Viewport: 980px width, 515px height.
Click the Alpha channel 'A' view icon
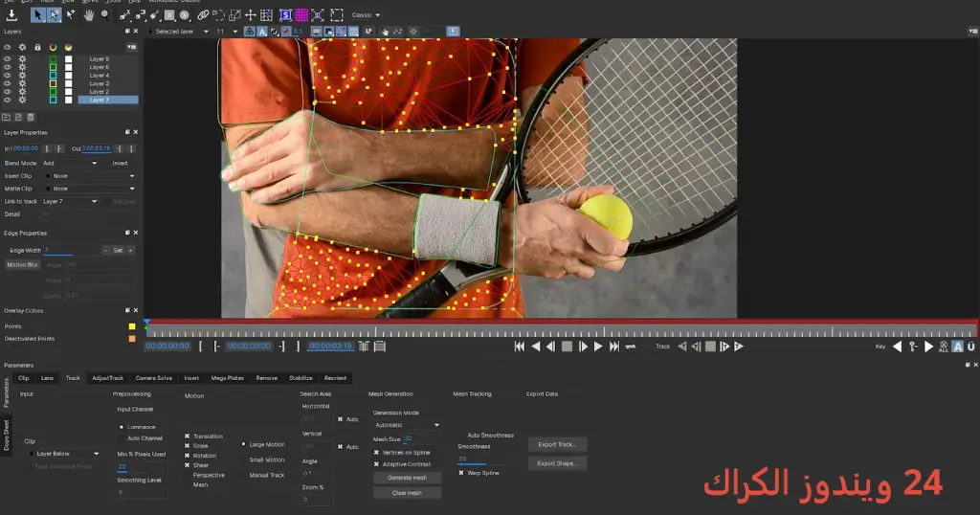tap(262, 32)
